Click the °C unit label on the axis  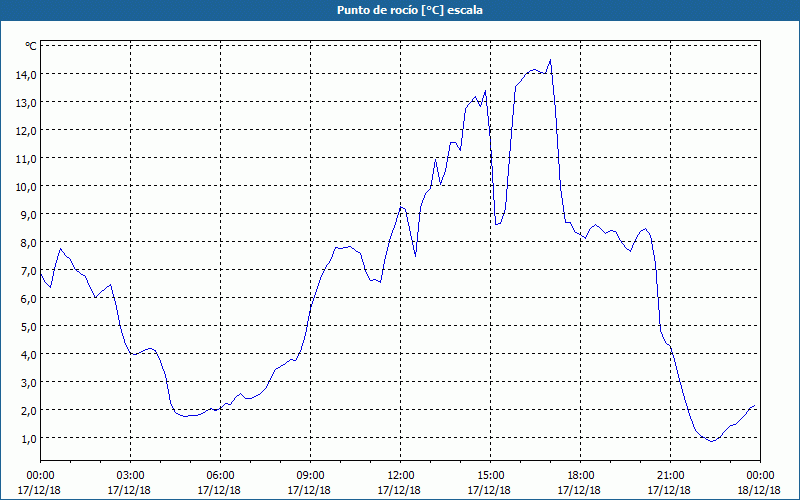click(31, 46)
